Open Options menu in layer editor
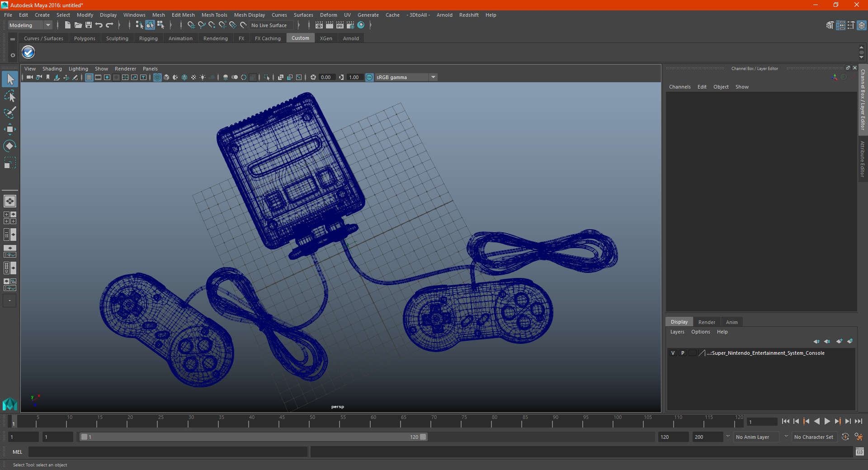Screen dimensions: 868x470 click(700, 332)
